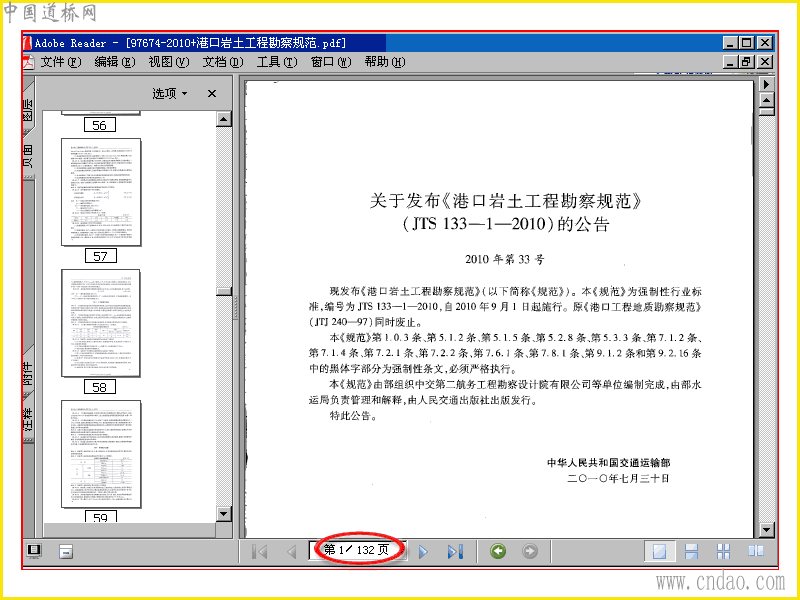Advance to the next page arrow

423,552
